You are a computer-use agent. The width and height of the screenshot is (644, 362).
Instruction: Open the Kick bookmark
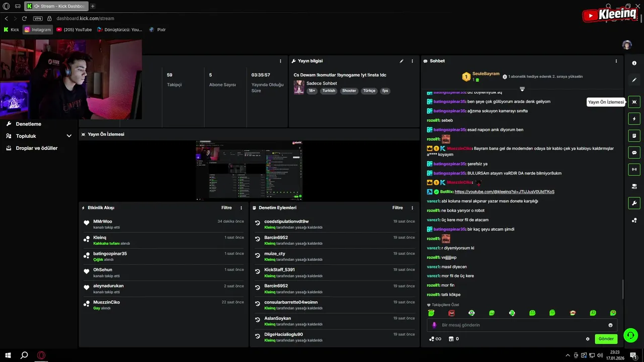coord(12,30)
